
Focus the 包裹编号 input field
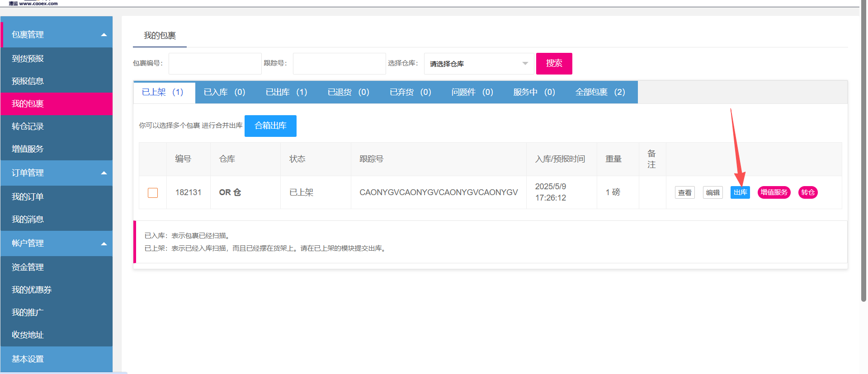tap(215, 64)
